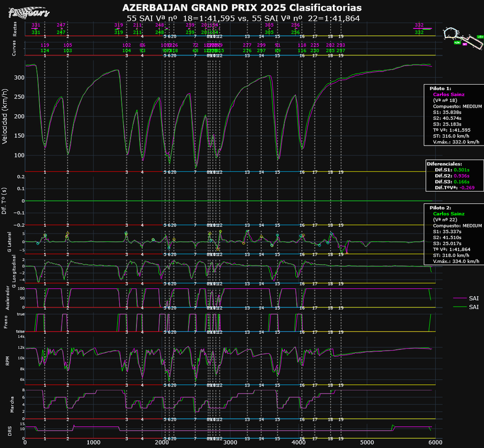Click the G Lateral axis label
Screen dimensions: 484x448
coord(10,242)
